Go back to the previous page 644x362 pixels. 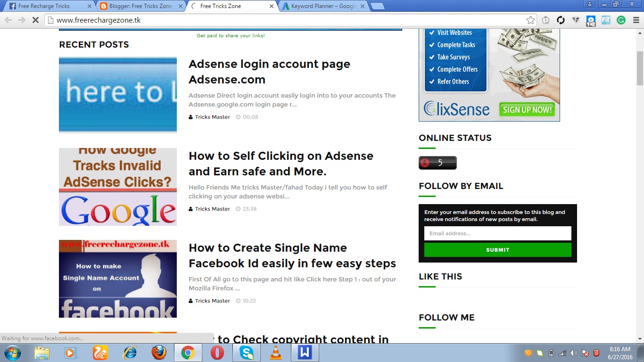coord(8,20)
